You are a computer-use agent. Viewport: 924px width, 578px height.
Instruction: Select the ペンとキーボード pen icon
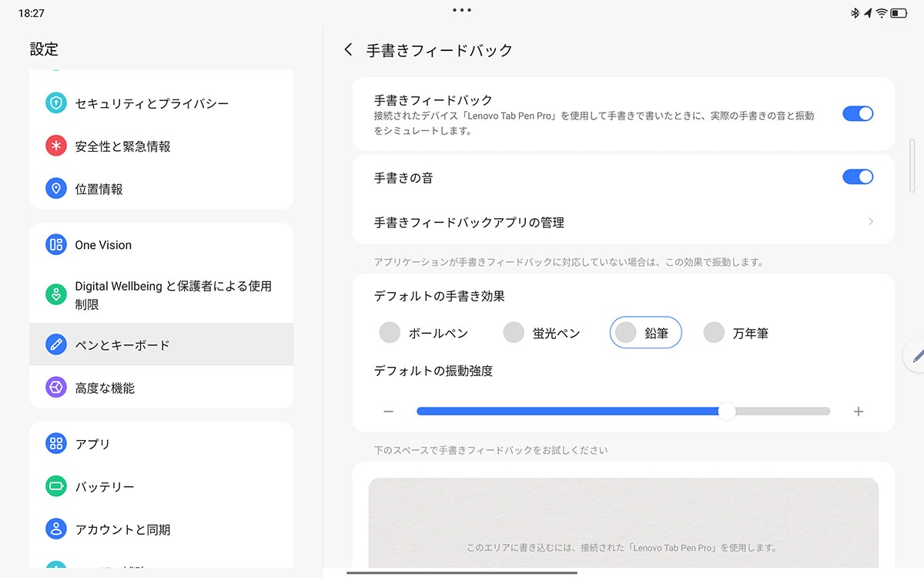(x=55, y=344)
